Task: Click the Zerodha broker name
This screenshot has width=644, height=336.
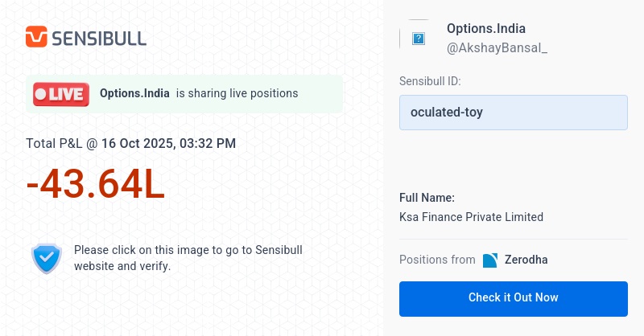Action: click(x=526, y=260)
